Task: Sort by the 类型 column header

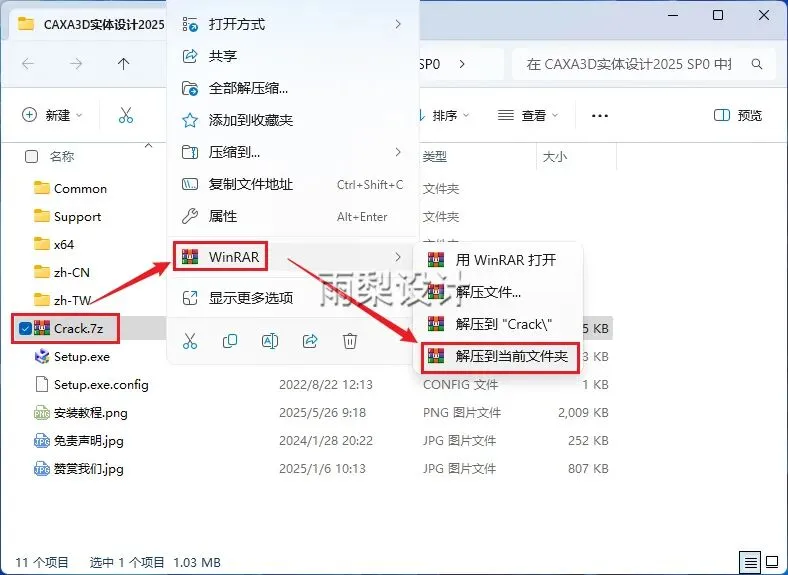Action: tap(434, 157)
